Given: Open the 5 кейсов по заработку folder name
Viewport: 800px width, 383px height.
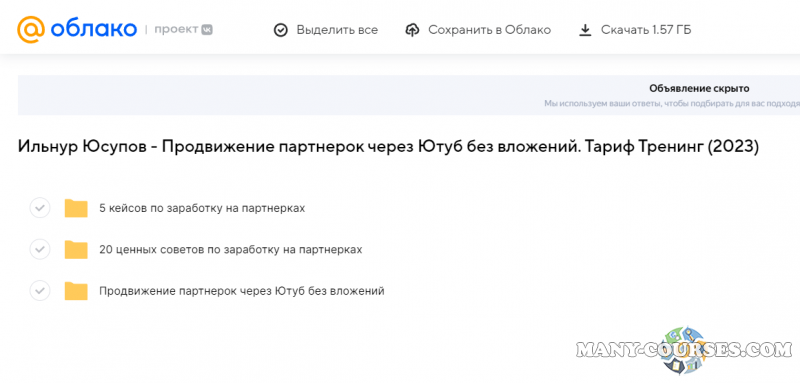Looking at the screenshot, I should 202,208.
